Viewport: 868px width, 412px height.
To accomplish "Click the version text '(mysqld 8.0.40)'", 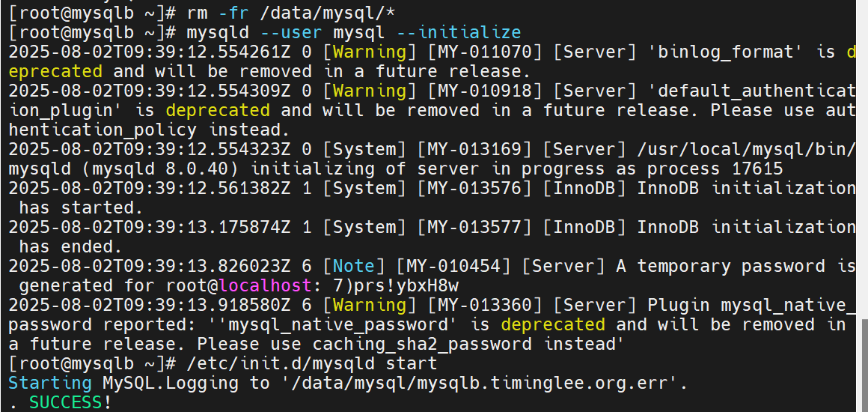I will (161, 169).
